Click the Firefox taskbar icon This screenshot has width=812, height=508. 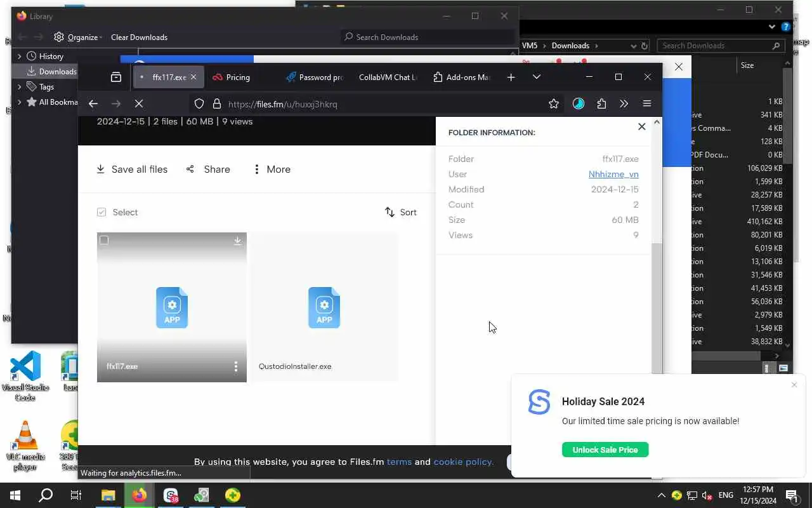tap(140, 495)
